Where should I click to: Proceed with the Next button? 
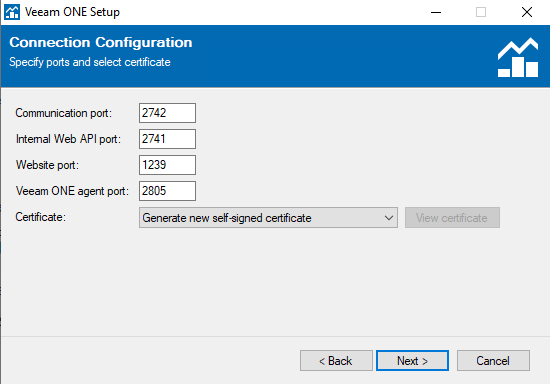pyautogui.click(x=412, y=361)
